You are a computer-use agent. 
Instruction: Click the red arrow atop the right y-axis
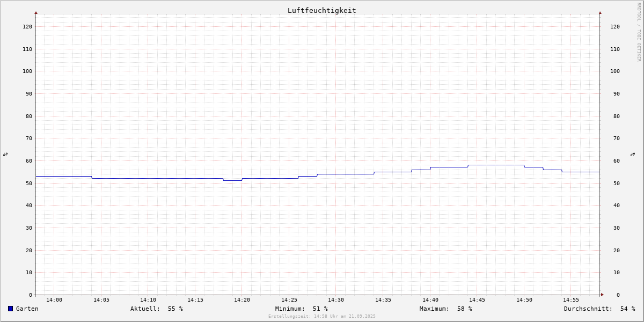point(600,12)
